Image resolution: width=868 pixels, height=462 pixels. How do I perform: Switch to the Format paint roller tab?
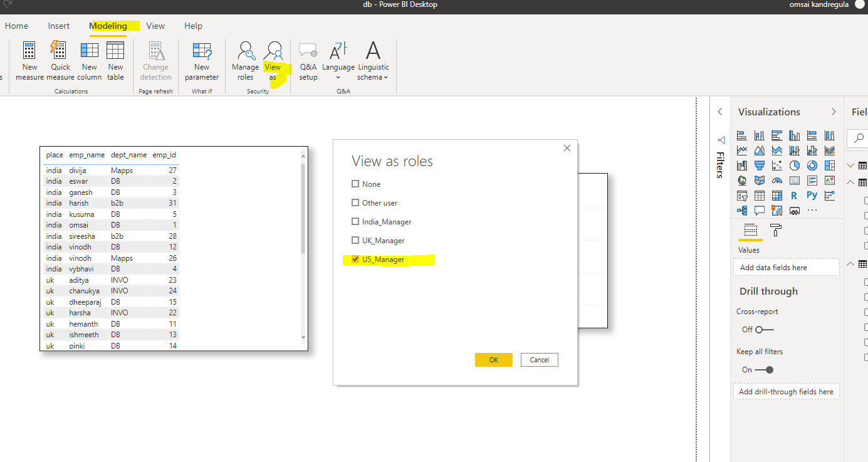(x=776, y=230)
